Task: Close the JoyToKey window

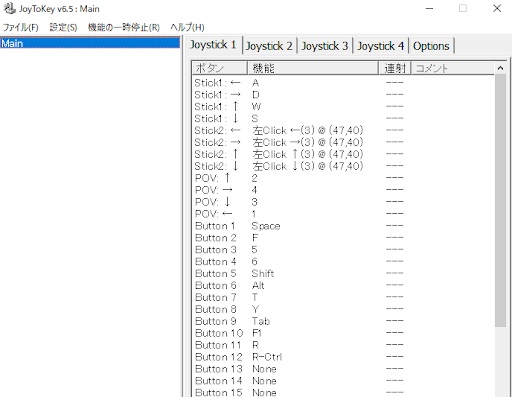Action: [x=497, y=8]
